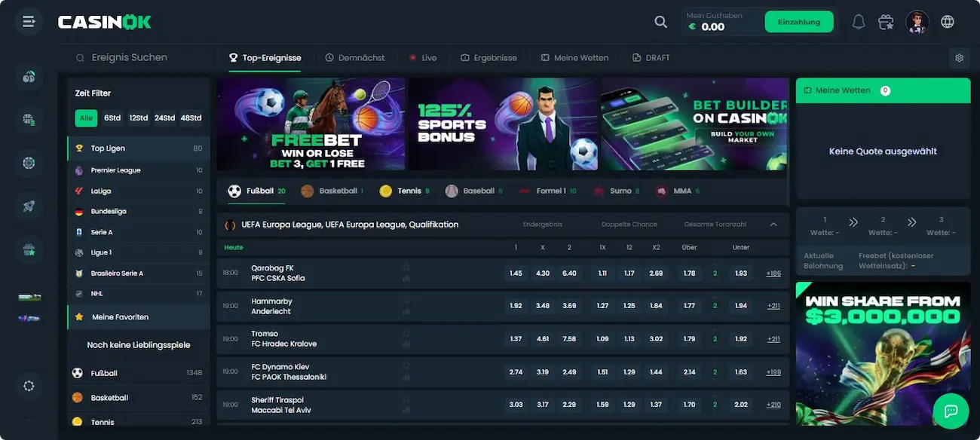Open the search magnifier in header
The image size is (980, 440).
tap(661, 22)
